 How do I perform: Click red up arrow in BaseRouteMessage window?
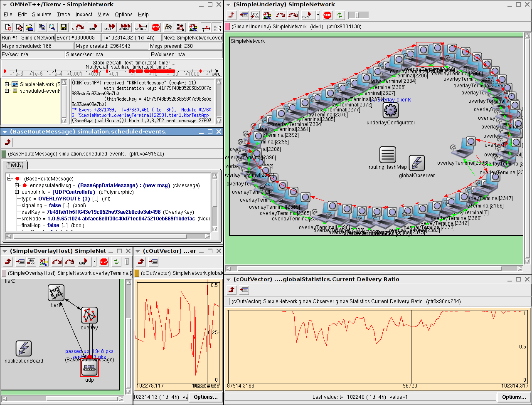point(8,143)
